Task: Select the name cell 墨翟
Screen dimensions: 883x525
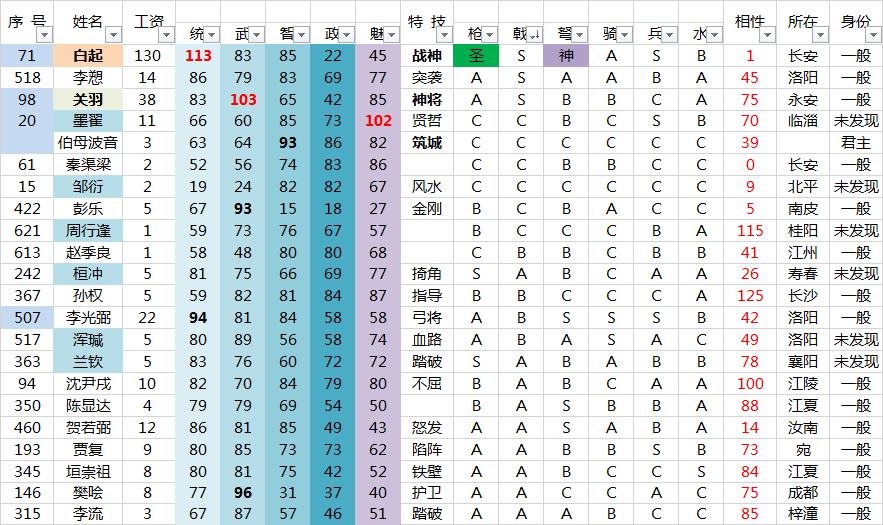Action: (x=88, y=121)
